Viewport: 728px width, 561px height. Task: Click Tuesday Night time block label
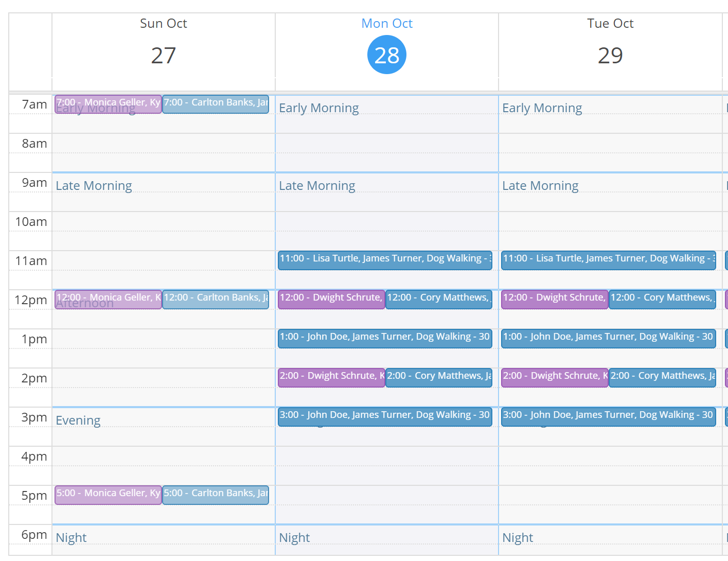518,538
